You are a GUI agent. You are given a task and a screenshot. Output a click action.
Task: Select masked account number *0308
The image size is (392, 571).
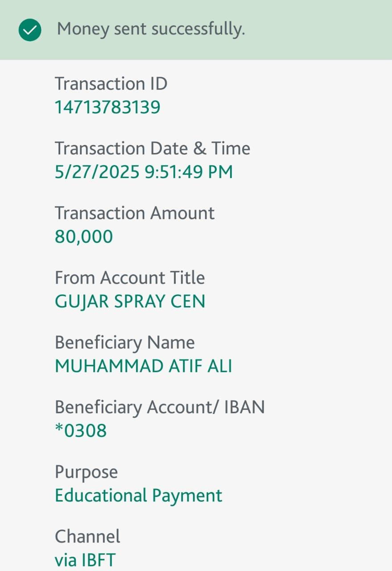coord(81,431)
